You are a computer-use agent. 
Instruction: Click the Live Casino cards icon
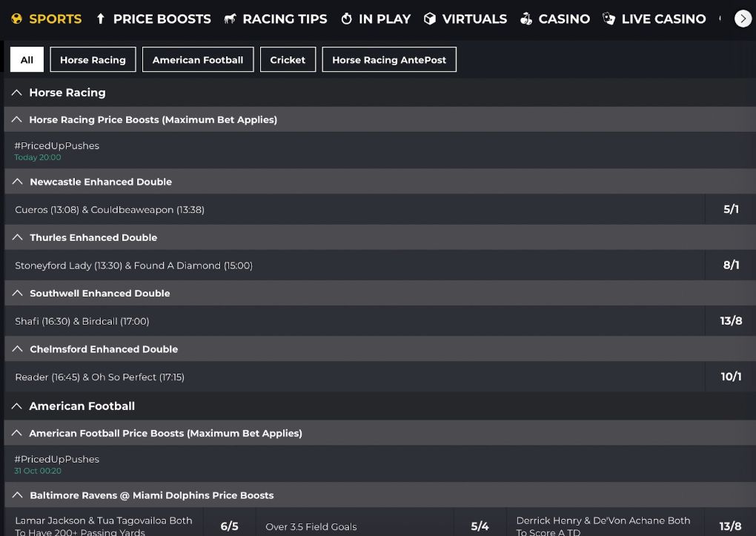coord(608,19)
